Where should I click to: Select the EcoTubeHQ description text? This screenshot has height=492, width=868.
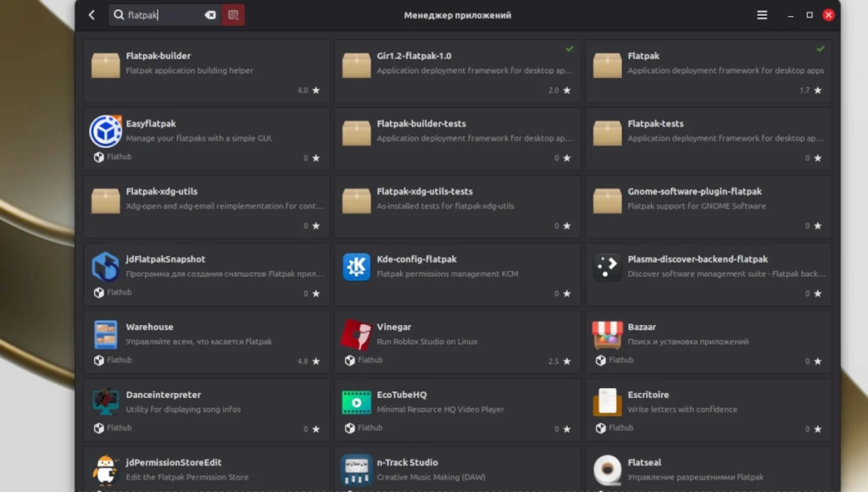(x=441, y=410)
